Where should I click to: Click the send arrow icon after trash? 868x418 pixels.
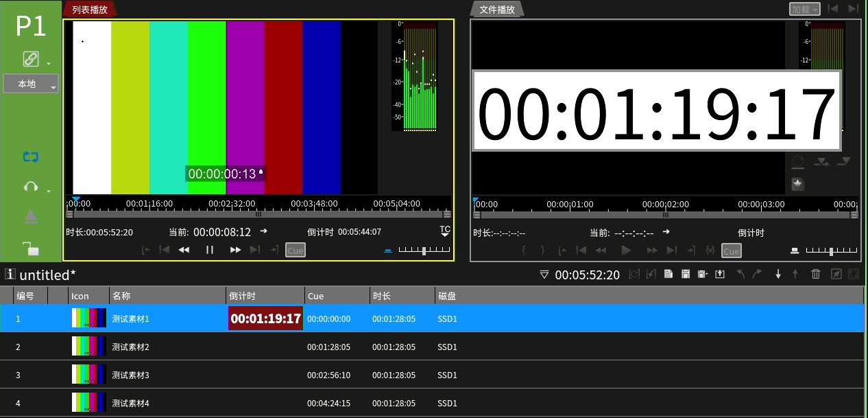point(836,275)
